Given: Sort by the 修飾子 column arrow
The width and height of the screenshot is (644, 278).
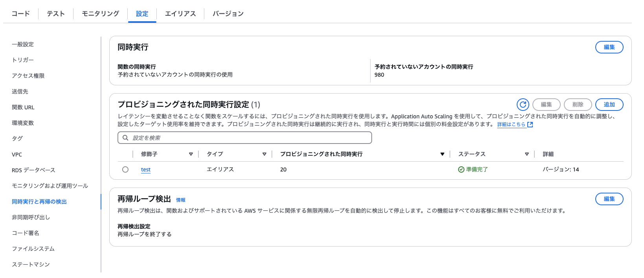Looking at the screenshot, I should click(x=191, y=154).
